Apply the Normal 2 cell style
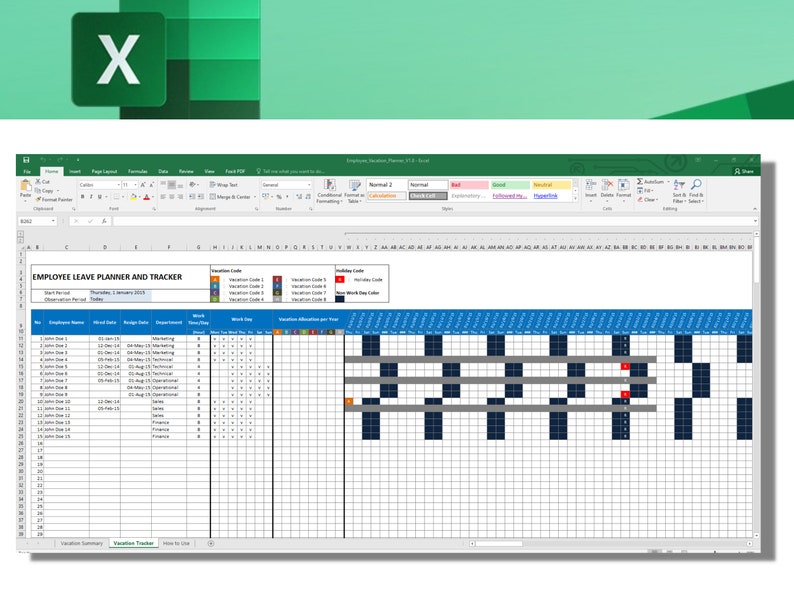This screenshot has height=596, width=794. pos(387,185)
